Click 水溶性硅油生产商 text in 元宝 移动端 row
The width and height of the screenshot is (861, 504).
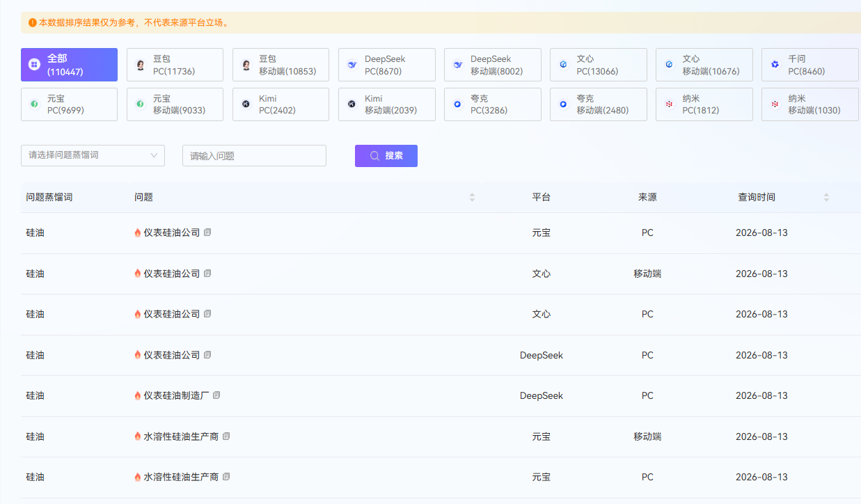pyautogui.click(x=181, y=436)
